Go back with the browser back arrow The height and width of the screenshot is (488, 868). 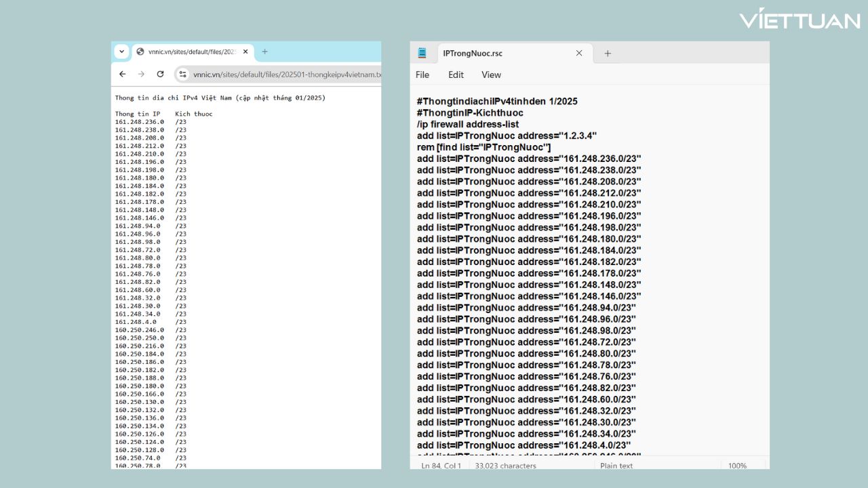pyautogui.click(x=122, y=74)
